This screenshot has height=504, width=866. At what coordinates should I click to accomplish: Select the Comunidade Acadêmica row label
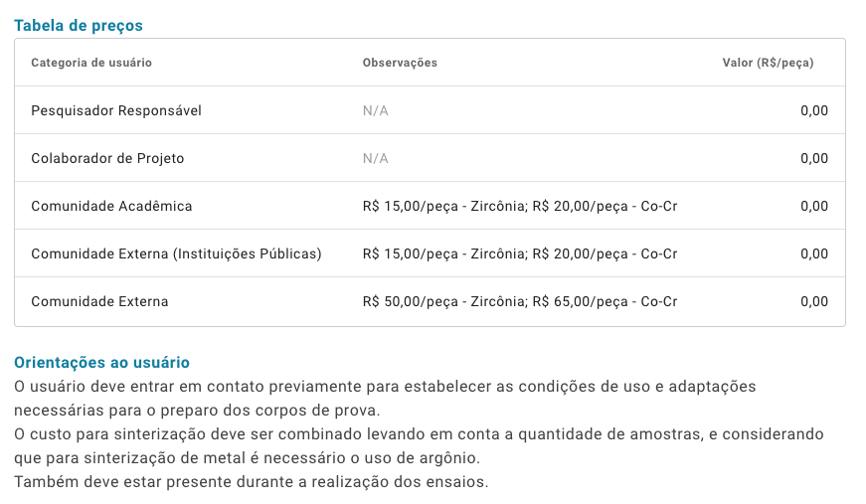[111, 206]
